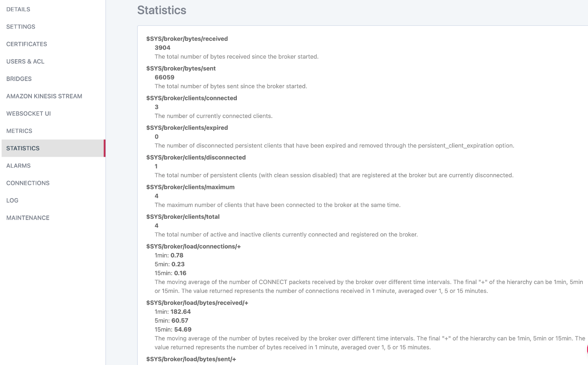
Task: Open the Details section
Action: coord(18,9)
